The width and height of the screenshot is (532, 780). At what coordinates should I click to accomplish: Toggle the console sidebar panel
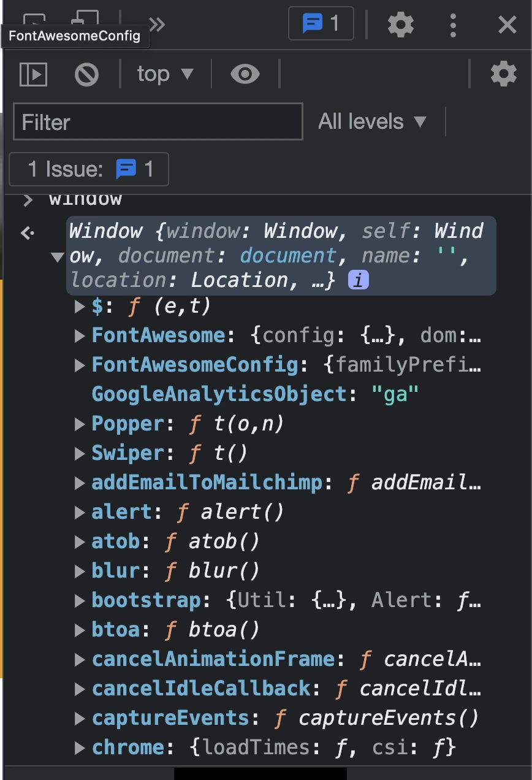33,74
